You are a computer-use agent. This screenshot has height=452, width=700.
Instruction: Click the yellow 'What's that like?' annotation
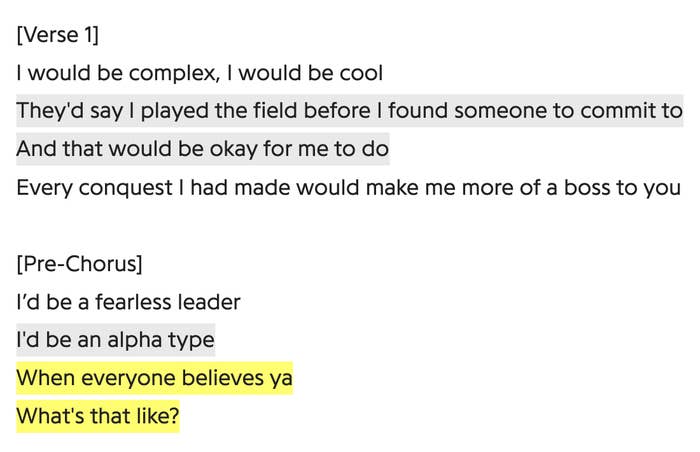pyautogui.click(x=98, y=416)
